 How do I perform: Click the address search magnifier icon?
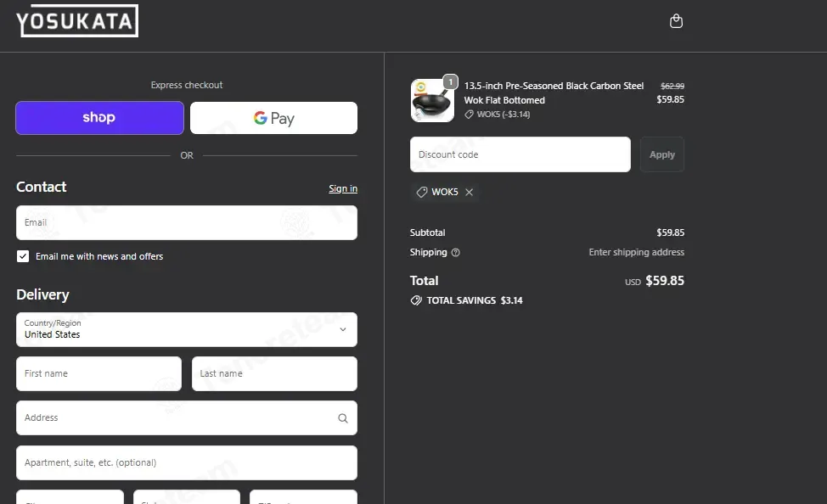(343, 418)
